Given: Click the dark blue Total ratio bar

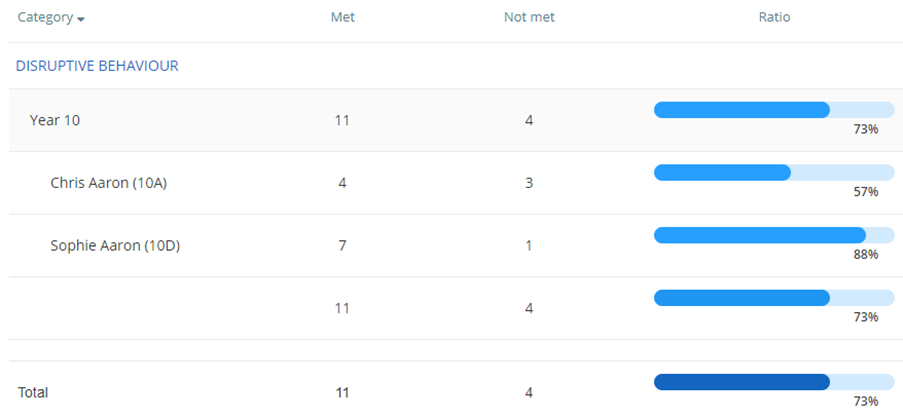Looking at the screenshot, I should point(774,382).
